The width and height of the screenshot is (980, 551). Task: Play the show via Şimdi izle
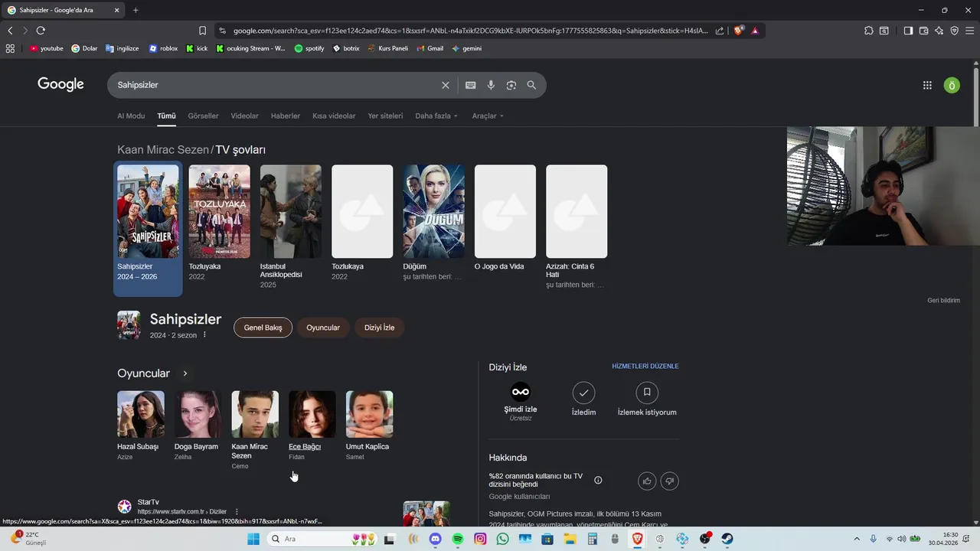[521, 401]
